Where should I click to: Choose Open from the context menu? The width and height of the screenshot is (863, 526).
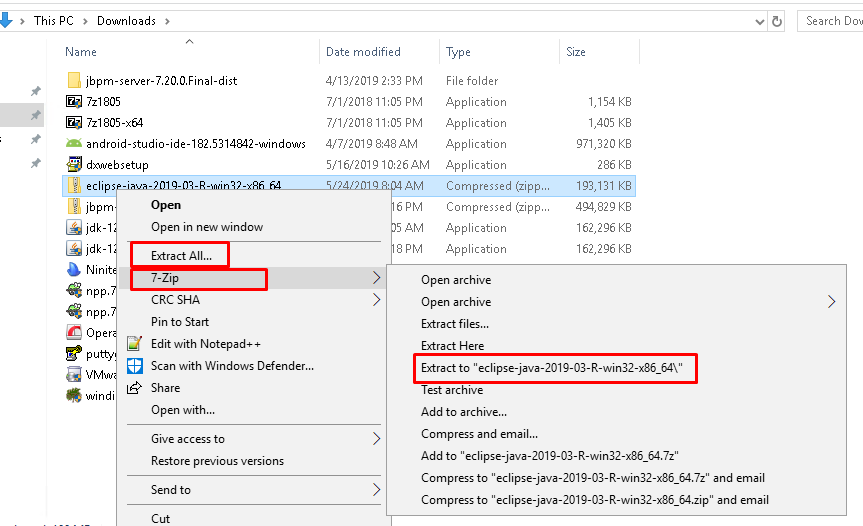[x=166, y=205]
